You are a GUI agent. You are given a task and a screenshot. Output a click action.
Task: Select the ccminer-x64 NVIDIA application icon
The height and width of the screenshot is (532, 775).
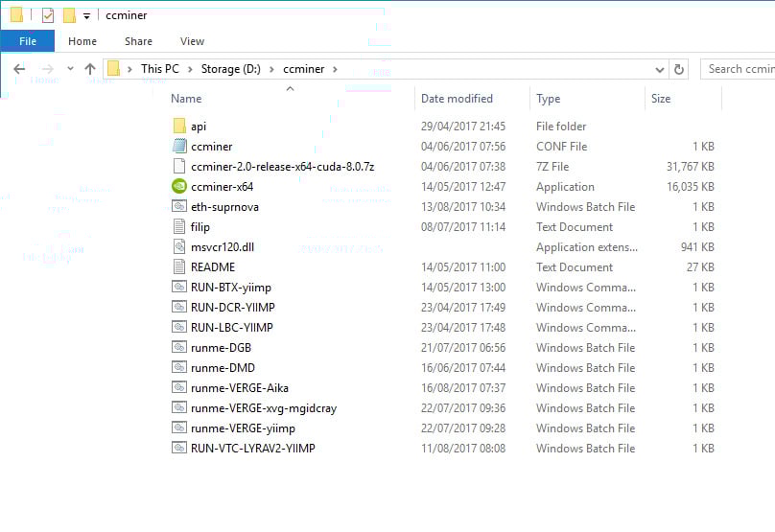179,186
